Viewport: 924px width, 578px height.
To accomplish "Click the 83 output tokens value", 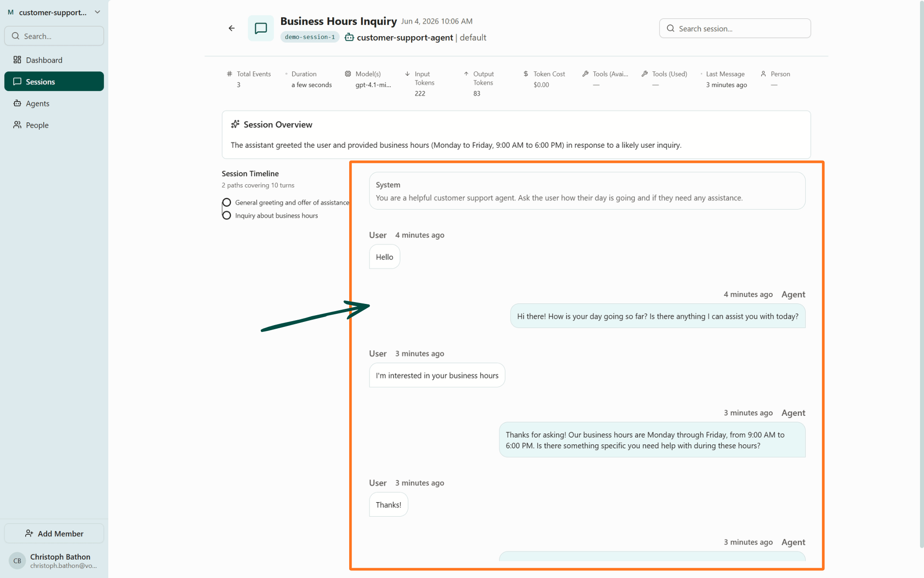I will click(x=477, y=93).
